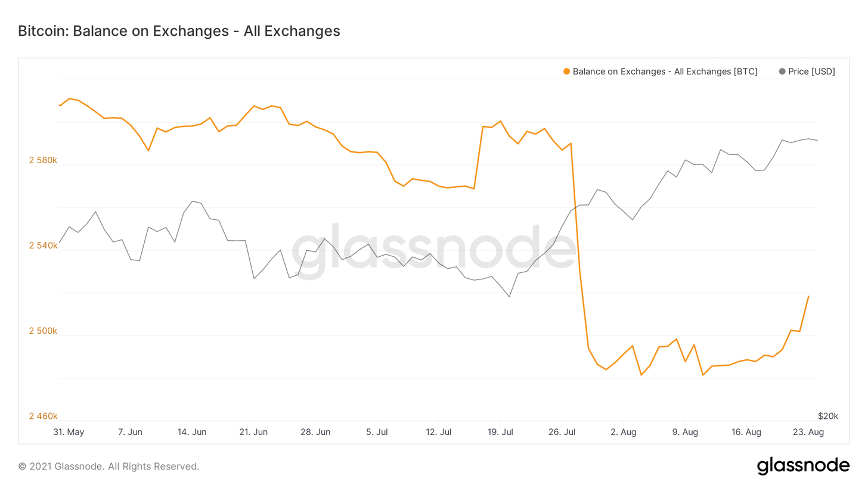Select the 26. Jul date marker
Screen dimensions: 868x488
click(x=562, y=432)
